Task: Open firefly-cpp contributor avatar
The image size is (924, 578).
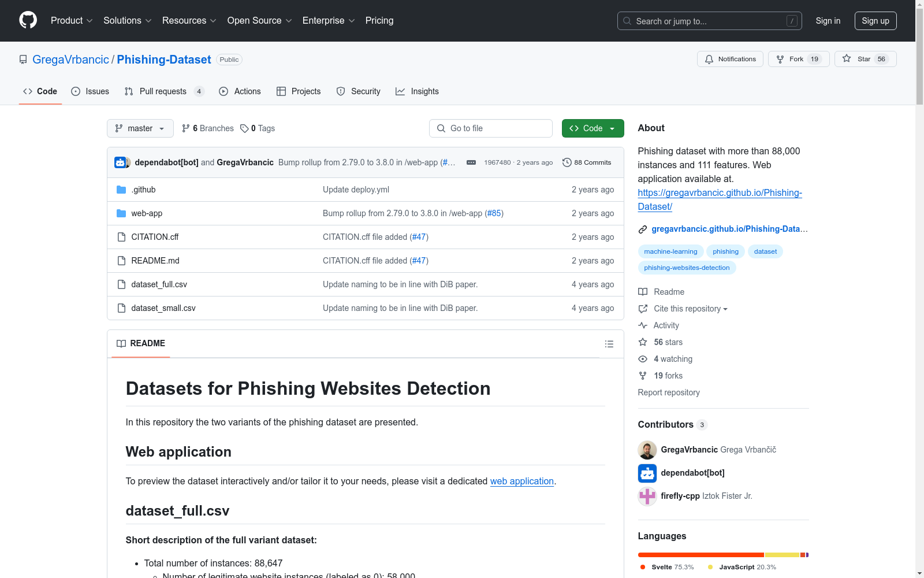Action: (647, 497)
